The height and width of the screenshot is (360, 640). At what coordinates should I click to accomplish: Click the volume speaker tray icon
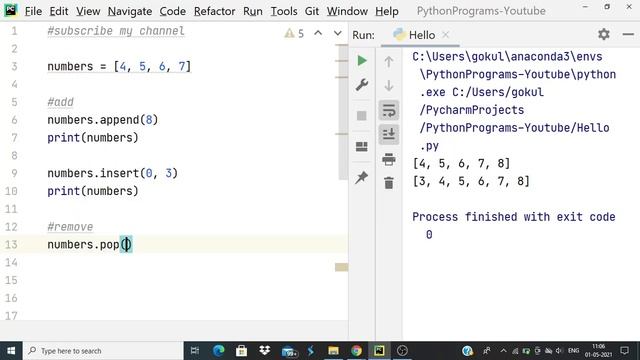click(x=559, y=351)
